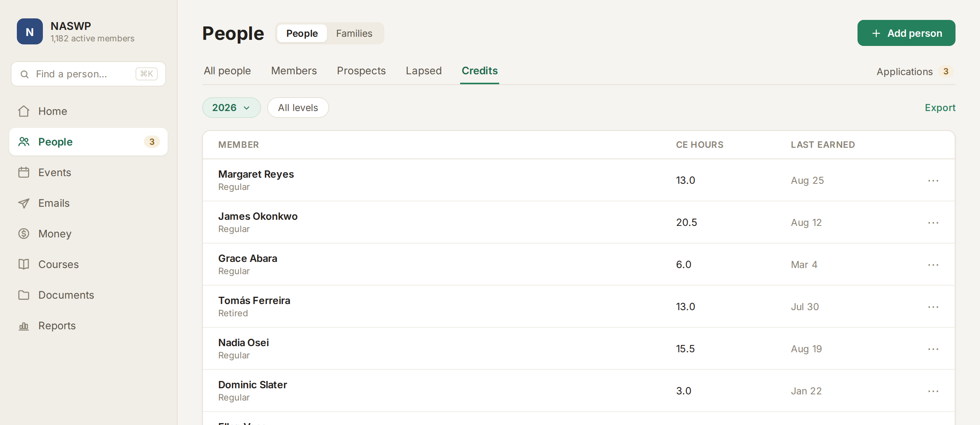
Task: Open Documents via folder icon
Action: (24, 295)
